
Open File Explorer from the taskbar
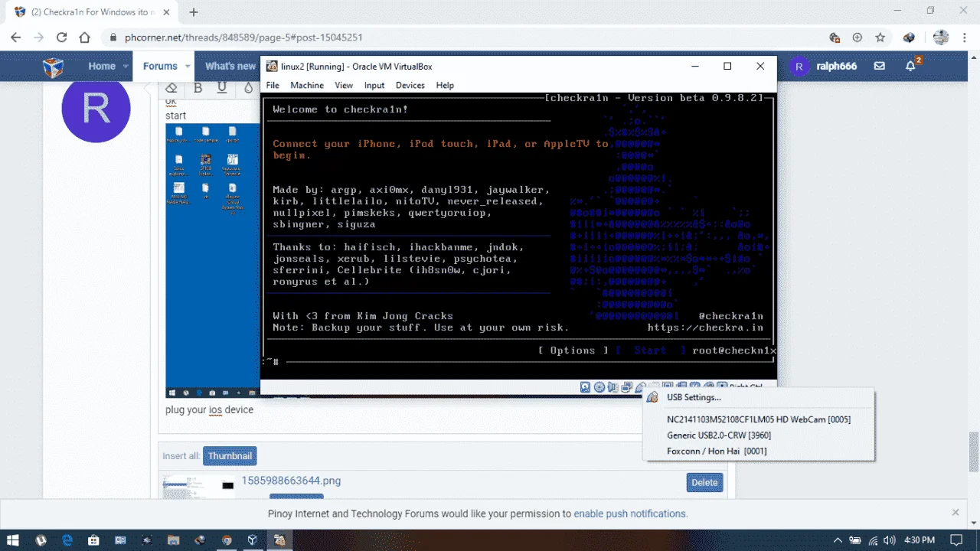click(173, 540)
